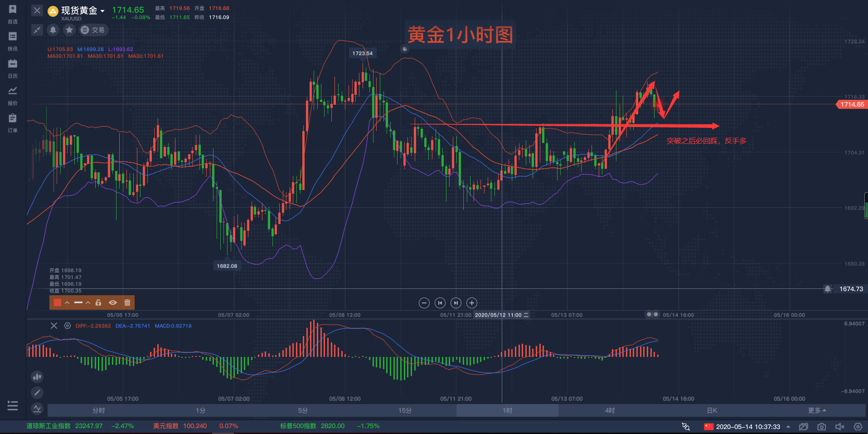Click the moon session marker near the 1723.54 label
The image size is (868, 434).
(x=405, y=49)
